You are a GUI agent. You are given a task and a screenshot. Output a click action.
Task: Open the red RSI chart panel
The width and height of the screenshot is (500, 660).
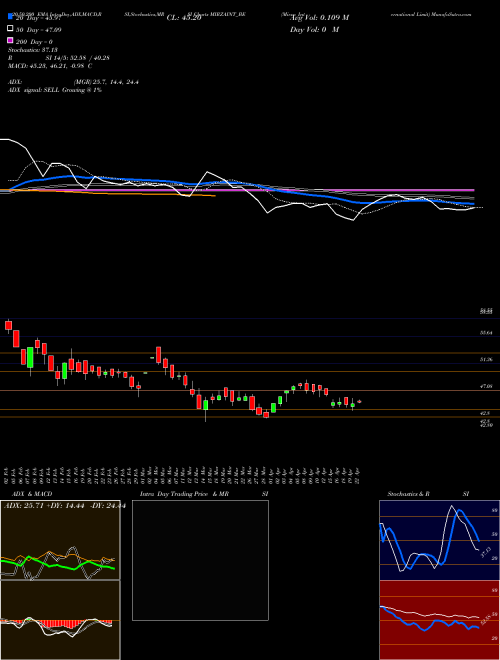click(x=439, y=620)
